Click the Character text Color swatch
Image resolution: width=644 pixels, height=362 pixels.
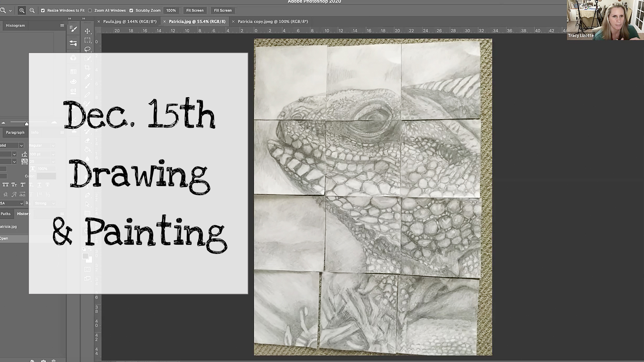[x=46, y=176]
